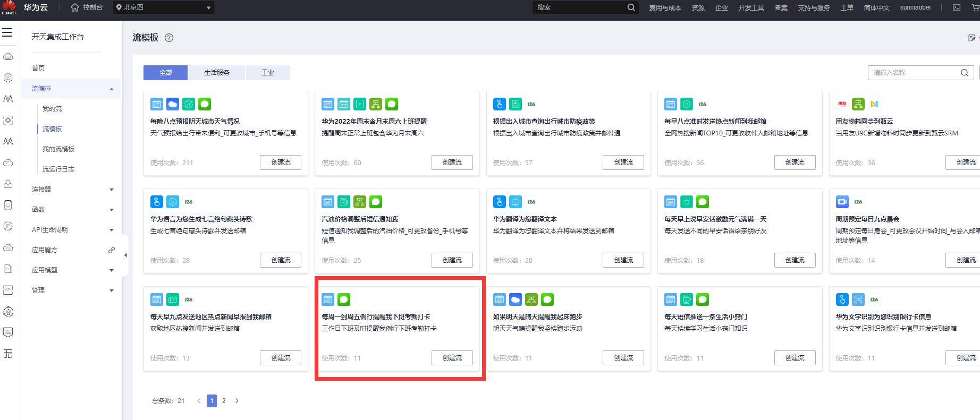Click 创建流 on the 汽油价格调整后短信通知我 card

pos(452,260)
